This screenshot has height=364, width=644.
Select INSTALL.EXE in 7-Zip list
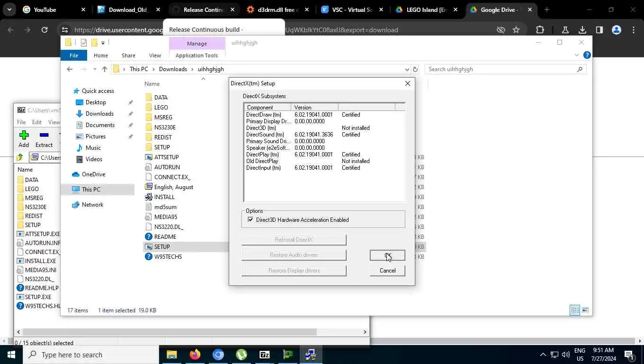(40, 261)
